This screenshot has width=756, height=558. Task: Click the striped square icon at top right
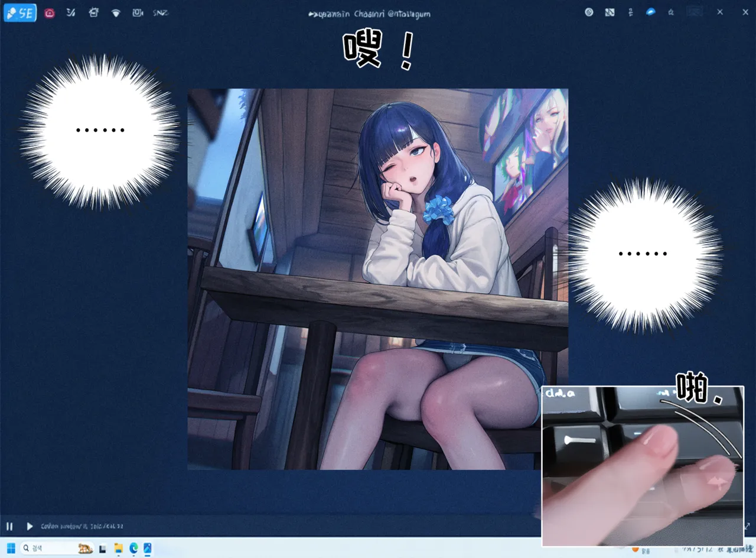pyautogui.click(x=610, y=12)
